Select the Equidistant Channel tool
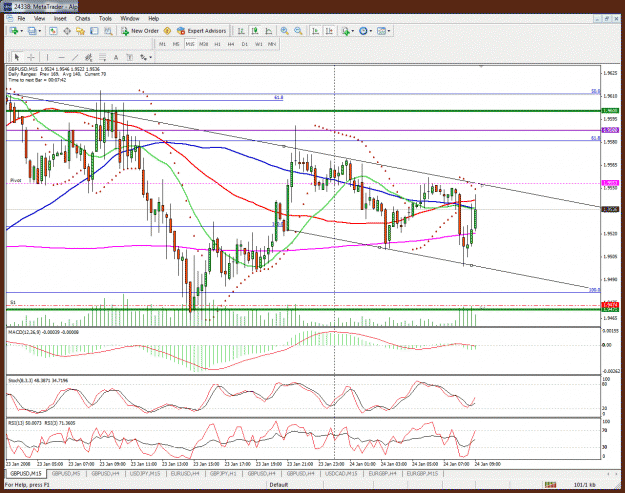The image size is (625, 493). click(88, 57)
